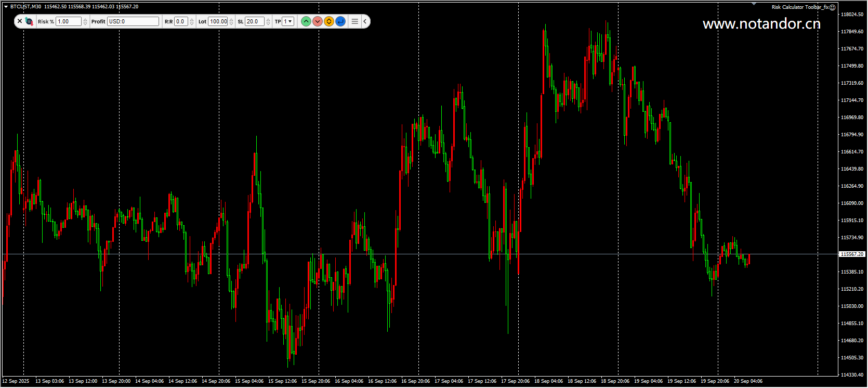Click the Profit USD field

pyautogui.click(x=133, y=21)
